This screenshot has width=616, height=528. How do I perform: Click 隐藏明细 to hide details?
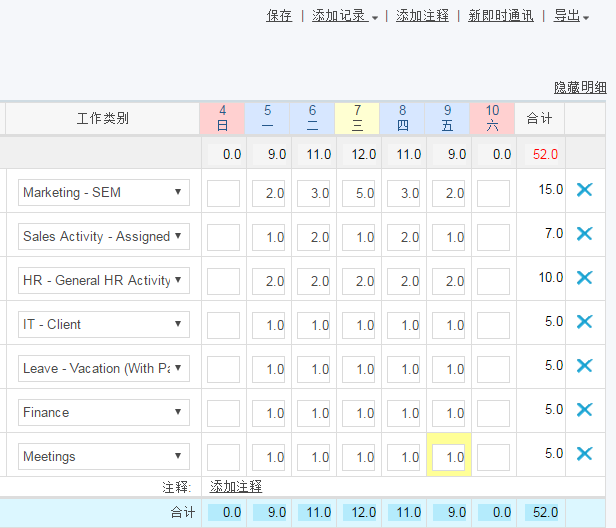click(580, 87)
